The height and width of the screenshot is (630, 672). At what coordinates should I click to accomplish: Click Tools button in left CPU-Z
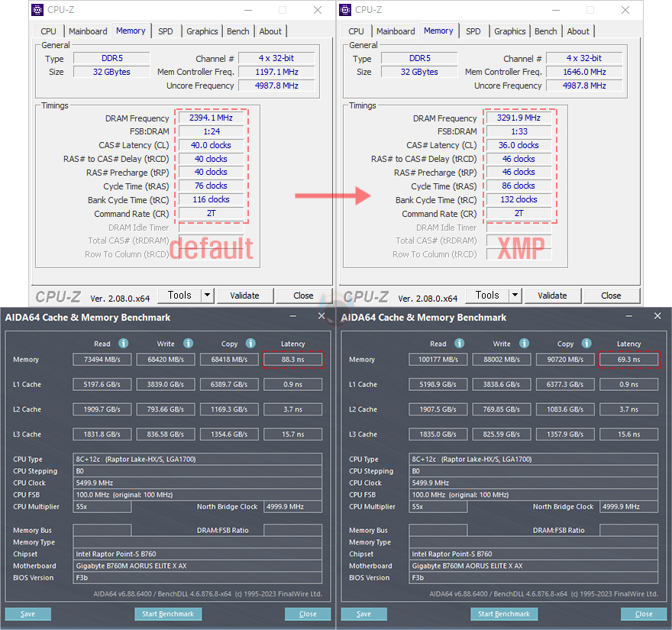pos(179,295)
